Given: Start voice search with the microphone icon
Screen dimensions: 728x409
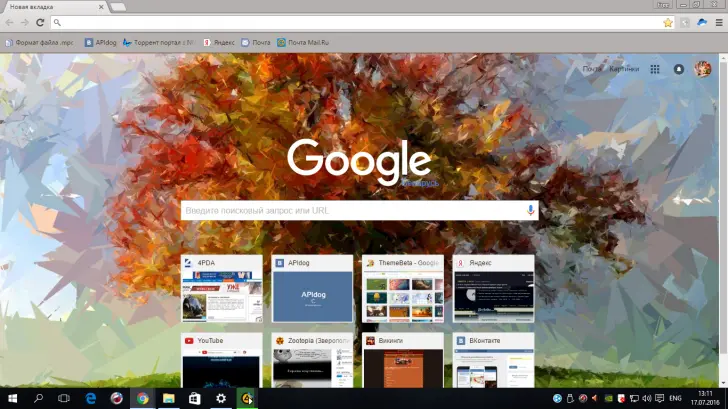Looking at the screenshot, I should click(530, 210).
